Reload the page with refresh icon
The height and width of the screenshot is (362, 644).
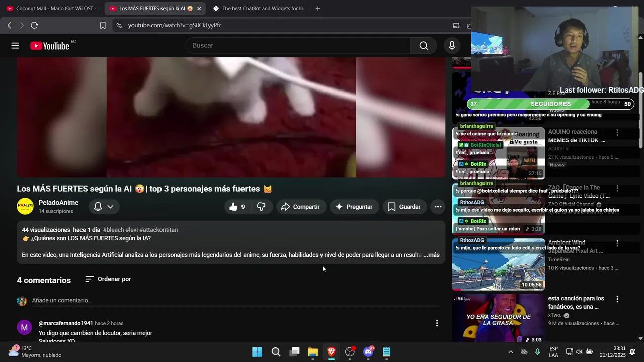point(34,25)
